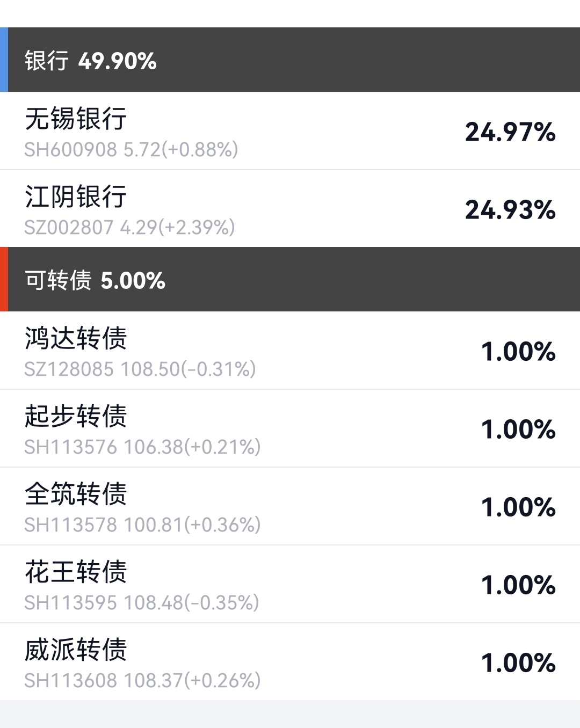Open the 无锡银行 stock entry
This screenshot has width=580, height=728.
click(x=76, y=119)
